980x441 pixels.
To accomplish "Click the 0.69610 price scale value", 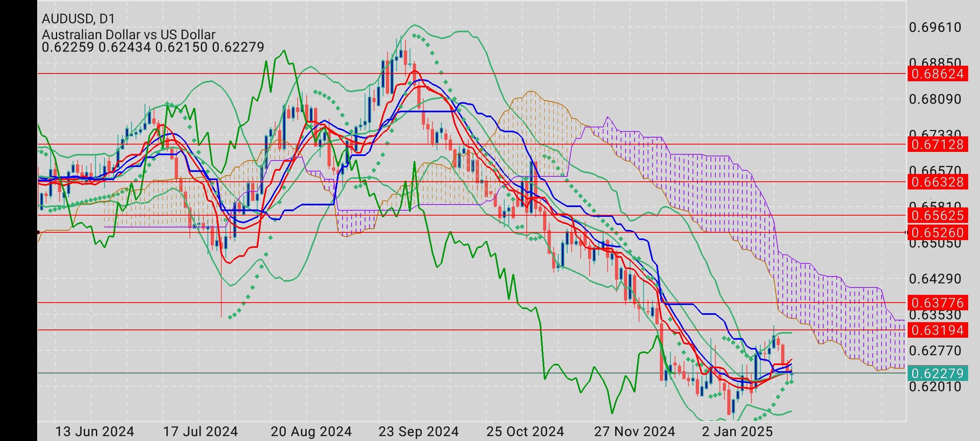I will click(x=935, y=27).
